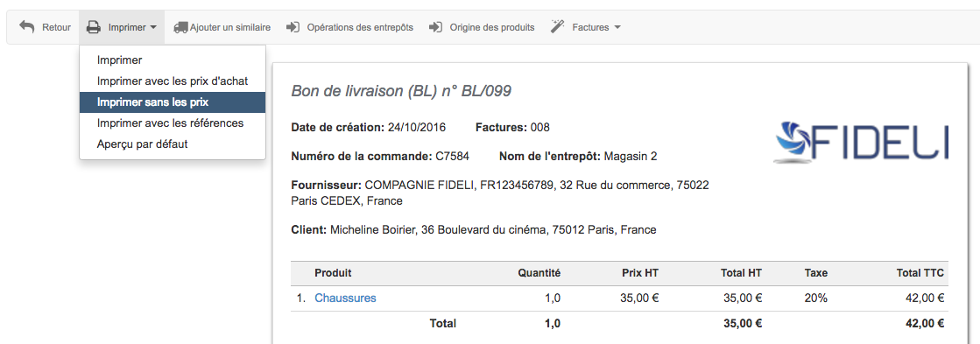Click the printer icon in toolbar
The image size is (980, 344).
(x=93, y=27)
